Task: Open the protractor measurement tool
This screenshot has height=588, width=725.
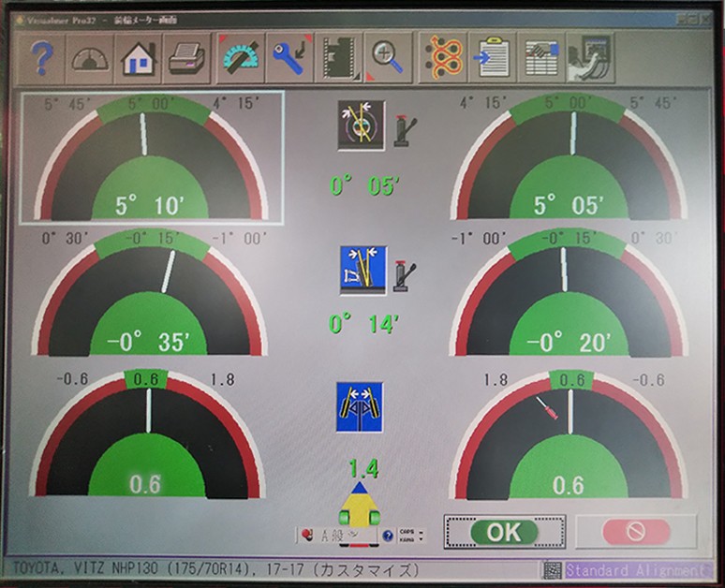Action: (x=240, y=59)
